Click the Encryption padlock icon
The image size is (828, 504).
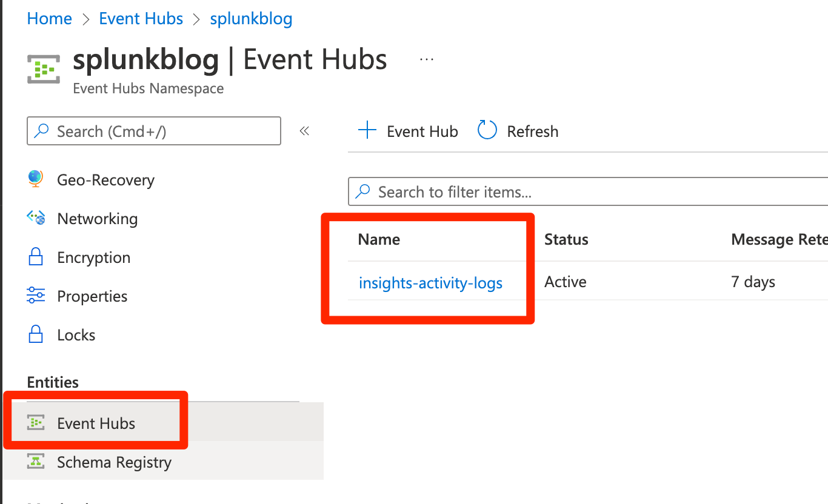36,257
